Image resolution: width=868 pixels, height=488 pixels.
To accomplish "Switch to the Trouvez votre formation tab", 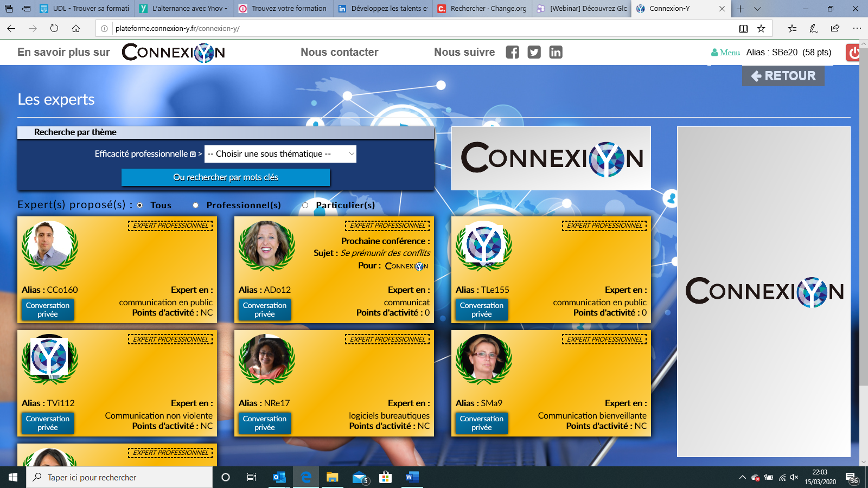I will click(284, 9).
